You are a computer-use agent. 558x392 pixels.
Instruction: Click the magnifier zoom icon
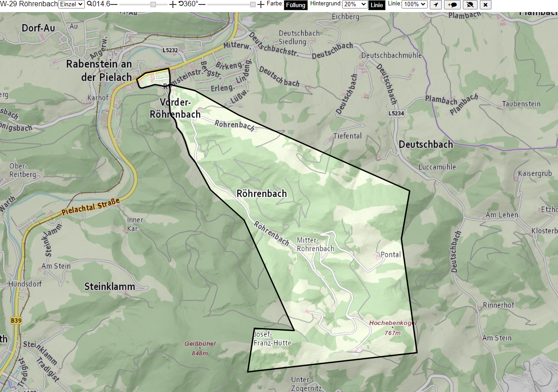(89, 4)
